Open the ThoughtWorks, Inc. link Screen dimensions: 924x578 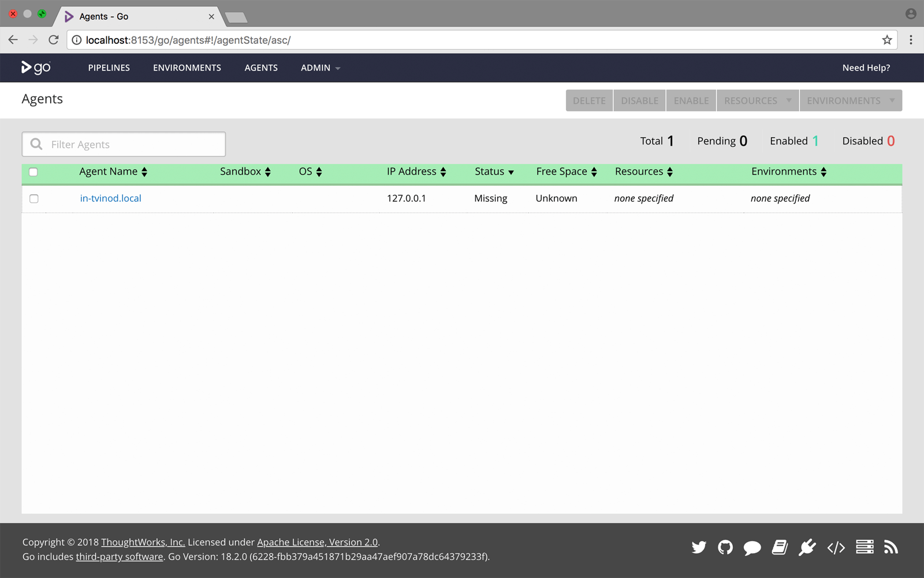point(143,542)
